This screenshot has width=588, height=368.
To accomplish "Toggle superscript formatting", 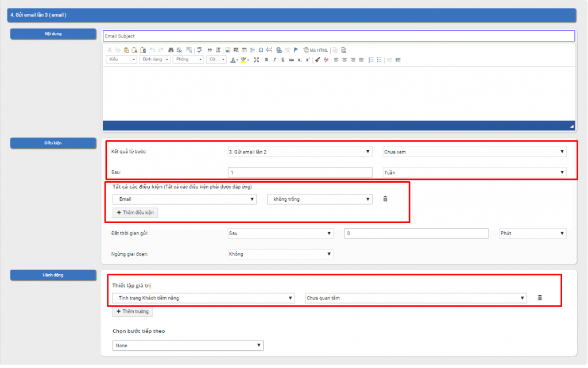I will coord(308,60).
